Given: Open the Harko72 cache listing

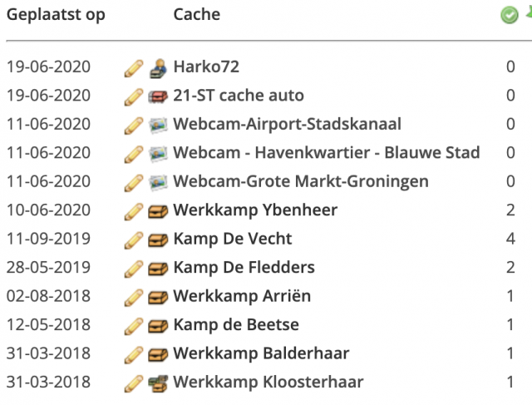Looking at the screenshot, I should pos(206,67).
